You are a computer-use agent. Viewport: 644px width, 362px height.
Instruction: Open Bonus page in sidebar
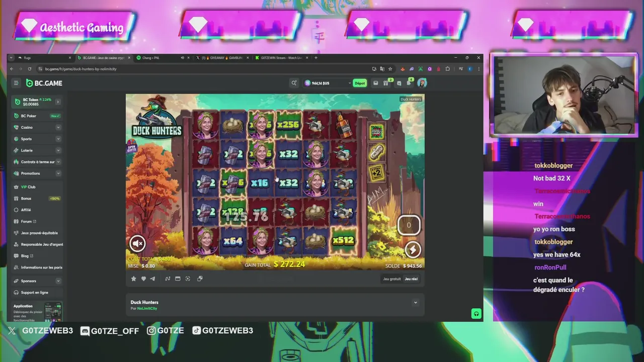tap(38, 199)
